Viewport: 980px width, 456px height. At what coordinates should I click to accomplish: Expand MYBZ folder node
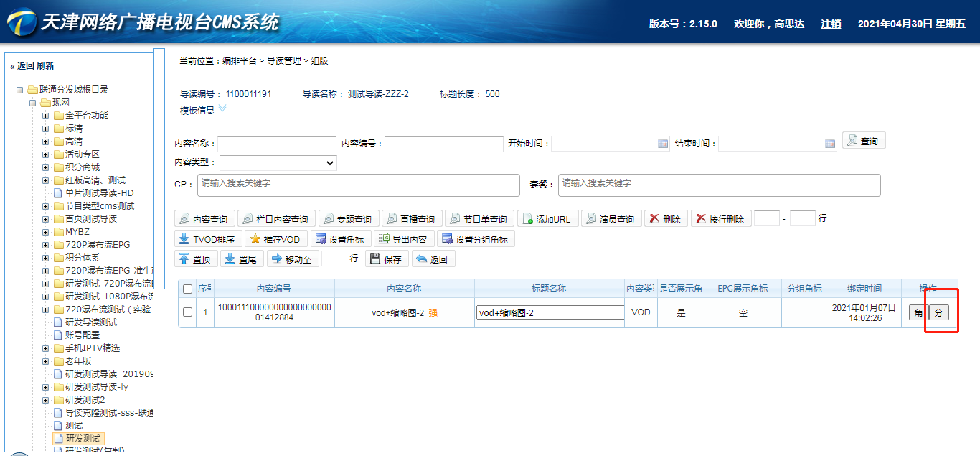pyautogui.click(x=46, y=232)
